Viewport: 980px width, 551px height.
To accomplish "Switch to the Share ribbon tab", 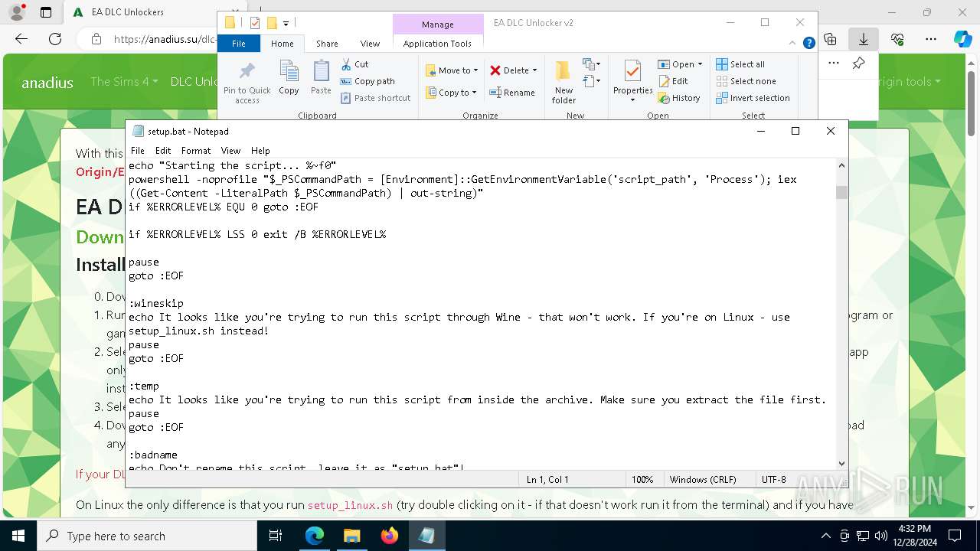I will pyautogui.click(x=327, y=44).
